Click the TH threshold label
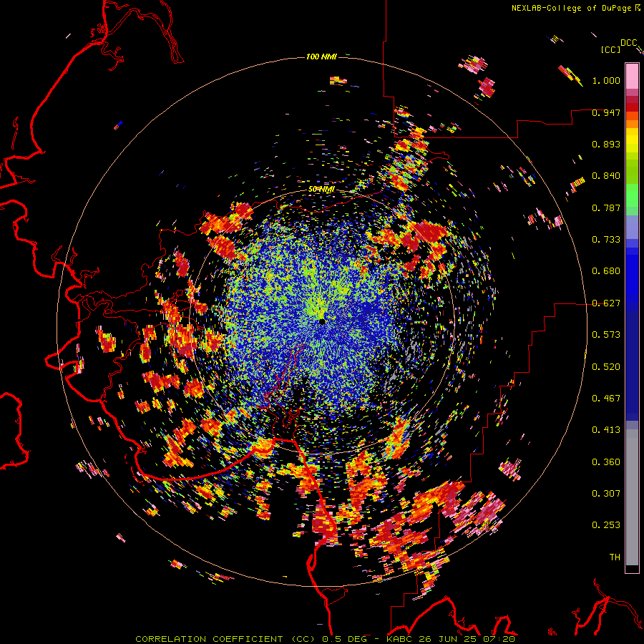 pyautogui.click(x=615, y=557)
